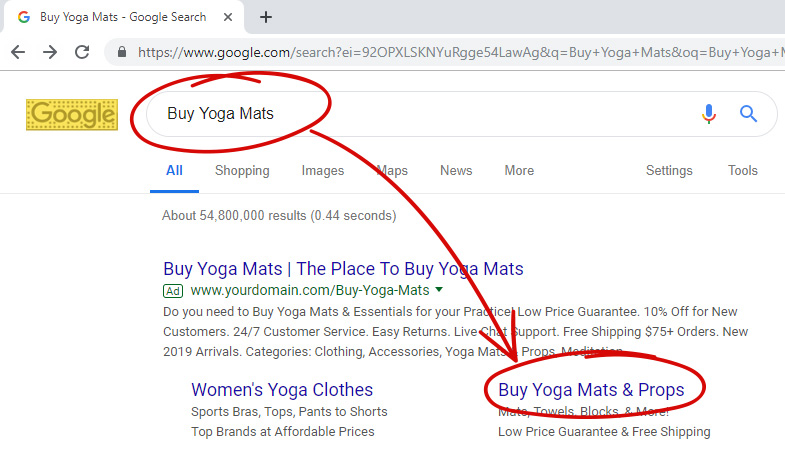The width and height of the screenshot is (785, 462).
Task: Click the browser back arrow
Action: (x=18, y=52)
